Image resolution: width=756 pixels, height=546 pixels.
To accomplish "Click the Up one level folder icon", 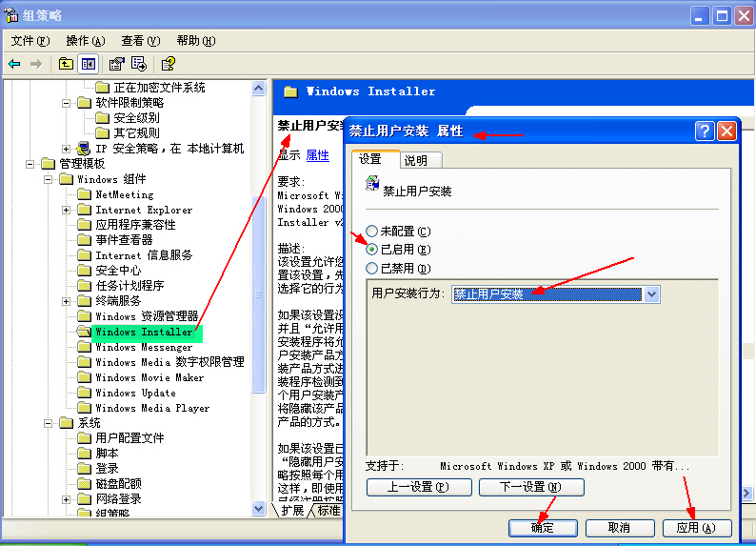I will [66, 64].
